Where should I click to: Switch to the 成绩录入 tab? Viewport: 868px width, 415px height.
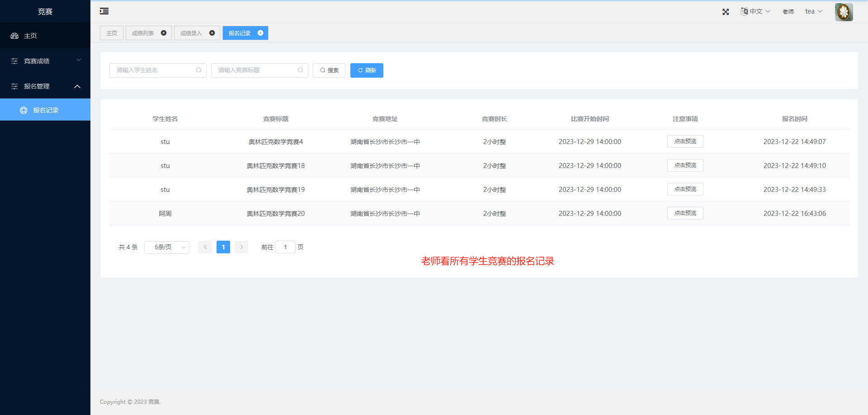click(192, 33)
